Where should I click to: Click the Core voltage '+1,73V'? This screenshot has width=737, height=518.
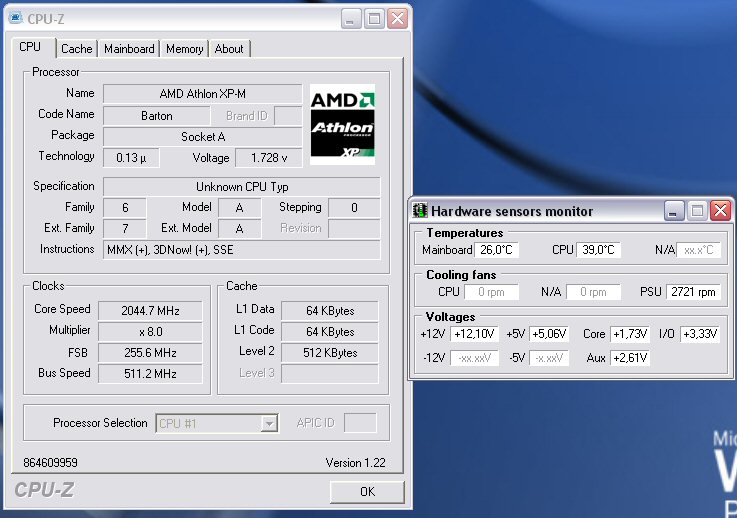[630, 334]
